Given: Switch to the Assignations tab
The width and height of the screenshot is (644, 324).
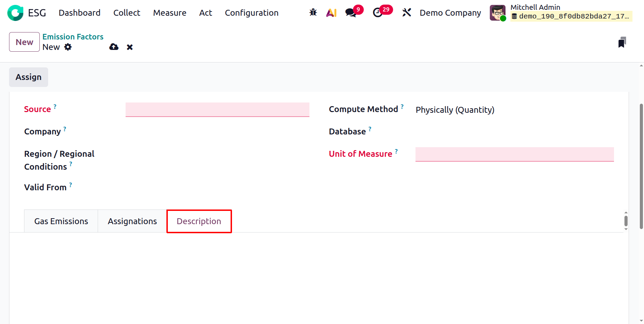Looking at the screenshot, I should click(132, 221).
